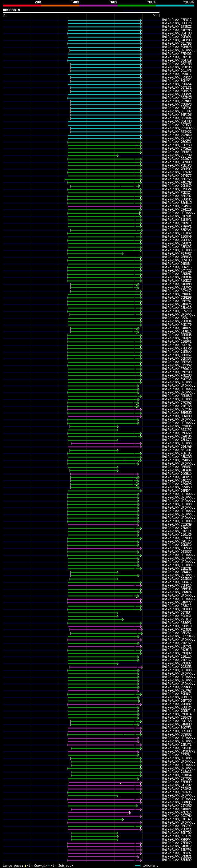This screenshot has width=197, height=868.
Task: Select the UniRef100_Q677G9 entry
Action: 176,155
